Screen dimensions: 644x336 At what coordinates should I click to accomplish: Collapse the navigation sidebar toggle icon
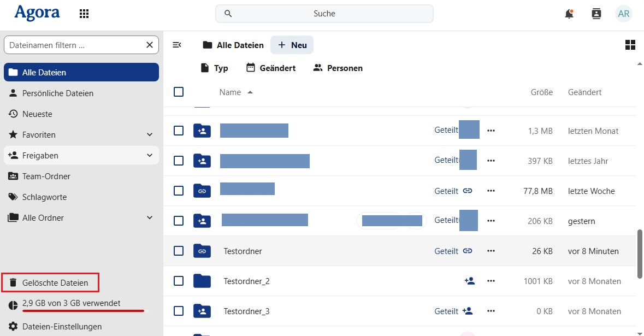(x=177, y=45)
